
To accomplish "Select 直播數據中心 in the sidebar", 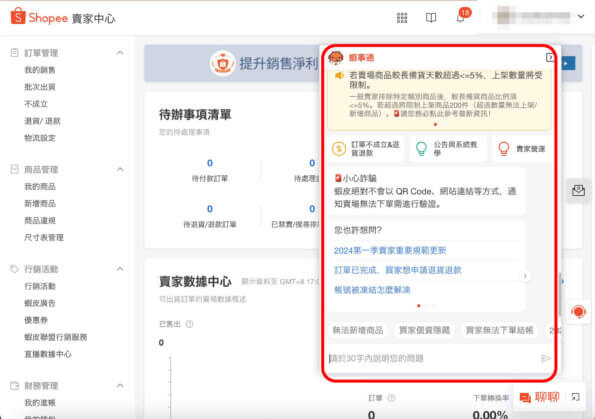I will tap(48, 354).
